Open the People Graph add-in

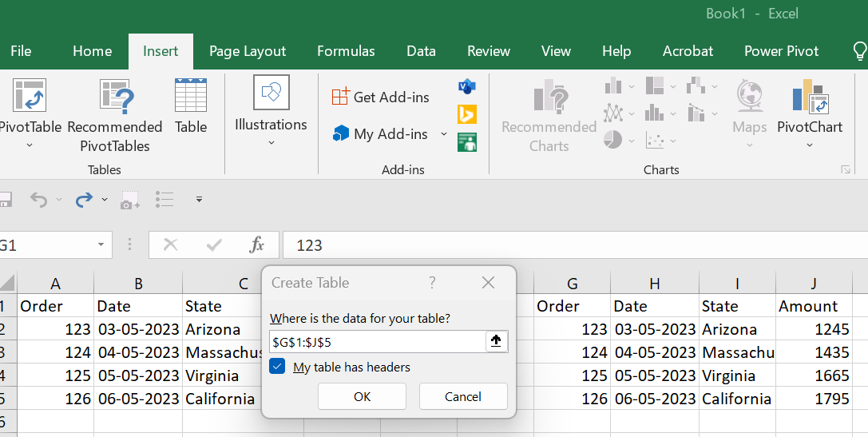pyautogui.click(x=467, y=142)
